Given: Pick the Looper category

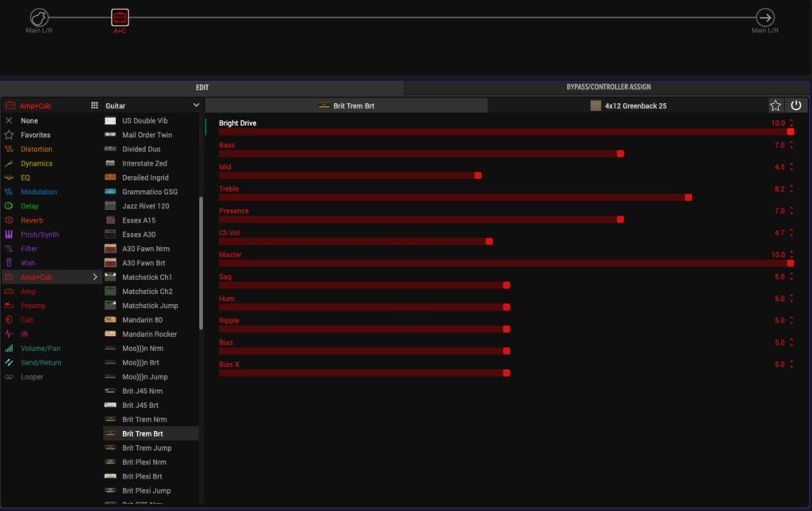Looking at the screenshot, I should [x=32, y=377].
